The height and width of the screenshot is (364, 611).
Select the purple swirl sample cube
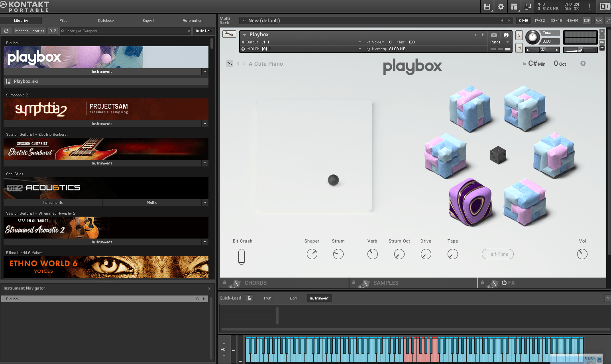pyautogui.click(x=470, y=202)
